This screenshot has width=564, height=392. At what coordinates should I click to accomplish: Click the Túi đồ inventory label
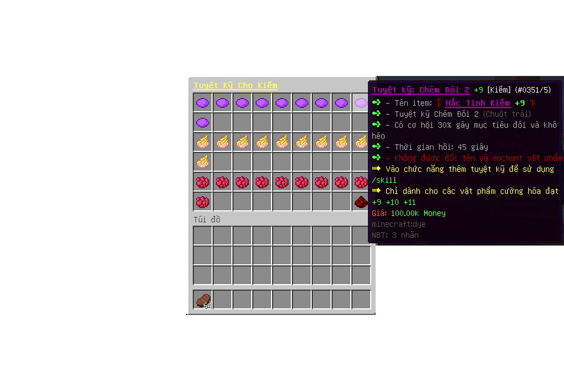(x=207, y=219)
